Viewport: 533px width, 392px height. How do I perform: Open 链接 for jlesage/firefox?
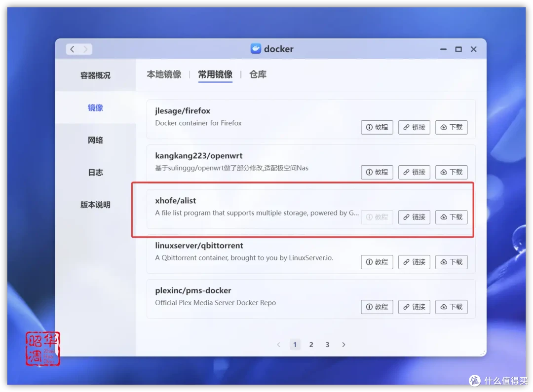(414, 127)
